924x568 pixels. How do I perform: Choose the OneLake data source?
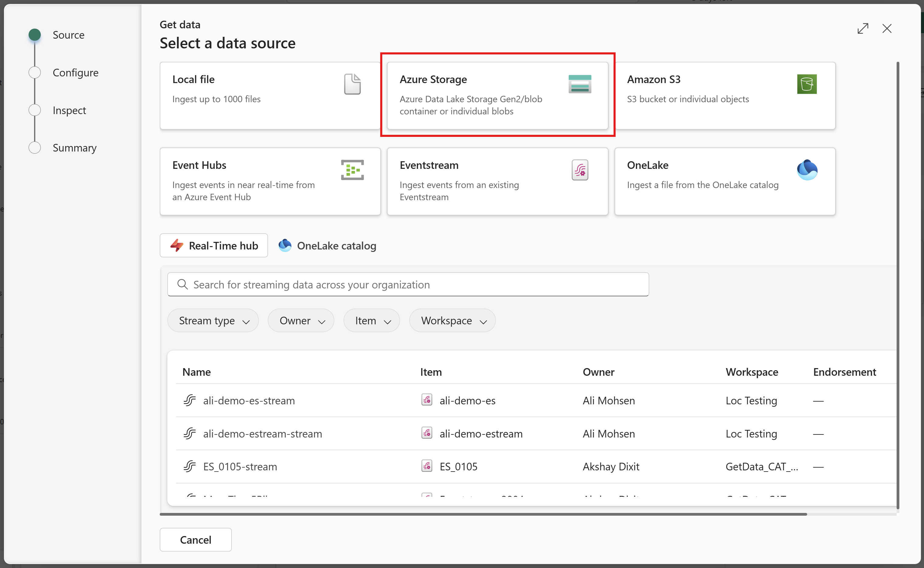pos(725,181)
